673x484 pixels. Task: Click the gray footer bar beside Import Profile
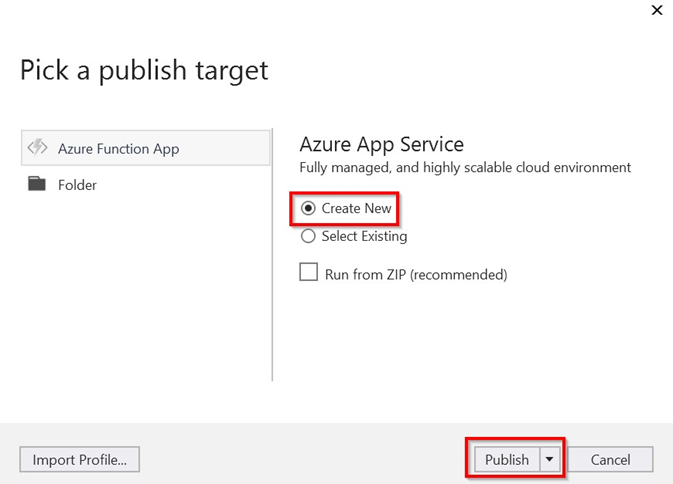pos(300,459)
